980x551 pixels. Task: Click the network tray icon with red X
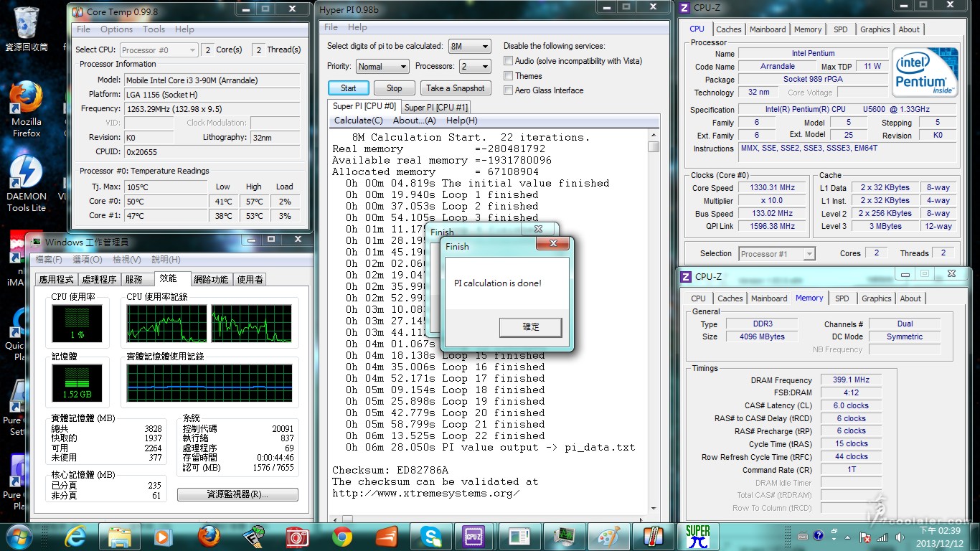click(866, 537)
